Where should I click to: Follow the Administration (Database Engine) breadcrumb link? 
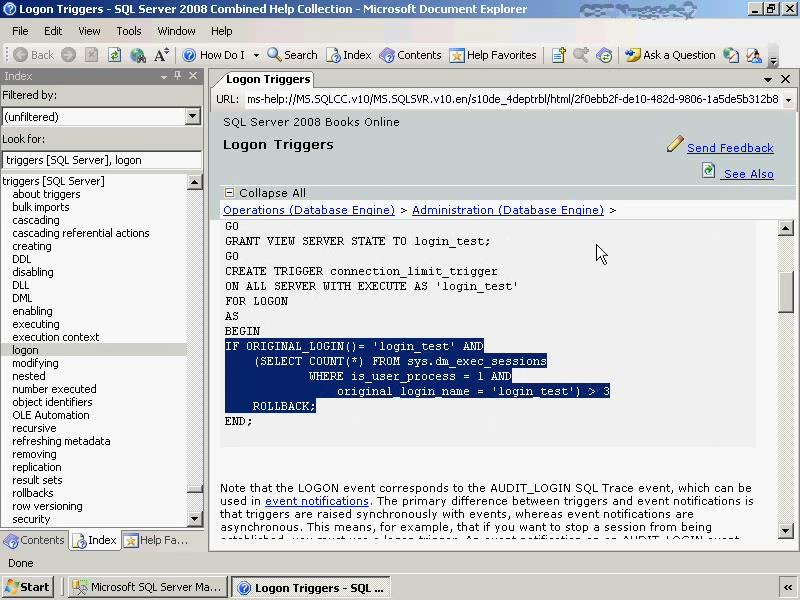click(x=508, y=210)
